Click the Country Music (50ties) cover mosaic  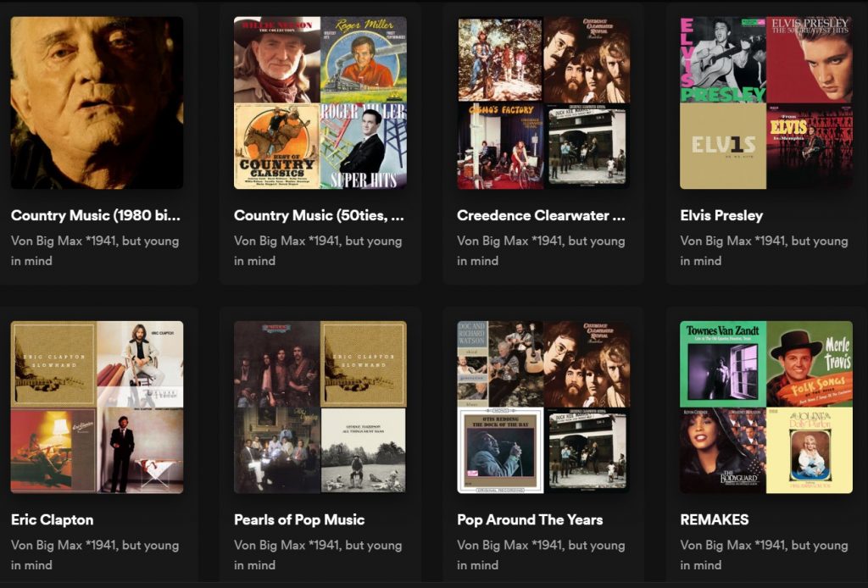click(320, 103)
